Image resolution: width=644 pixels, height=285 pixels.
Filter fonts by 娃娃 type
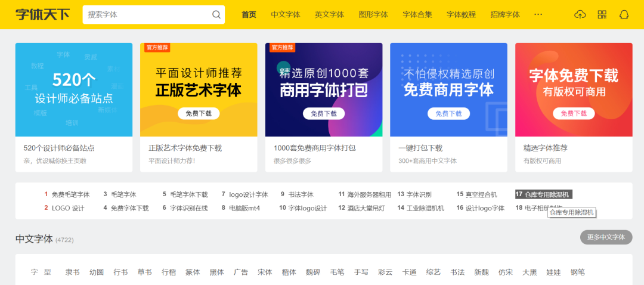(x=553, y=272)
